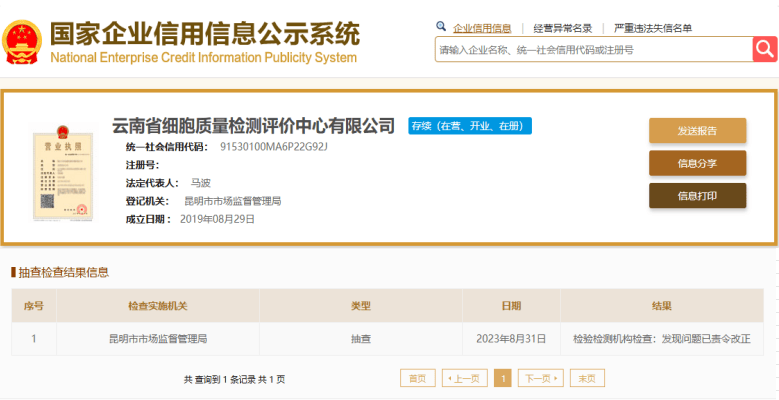Select the 企业信用信息 search tab
The height and width of the screenshot is (400, 779).
[482, 28]
